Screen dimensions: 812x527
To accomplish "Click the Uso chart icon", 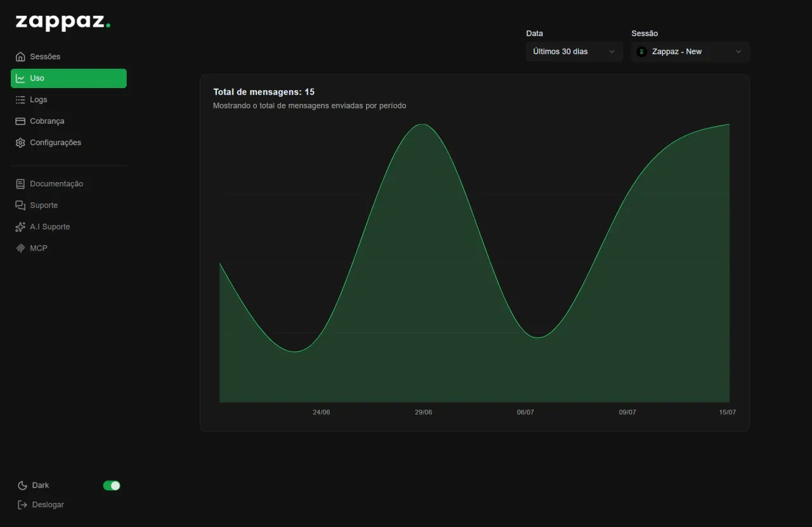I will tap(20, 78).
